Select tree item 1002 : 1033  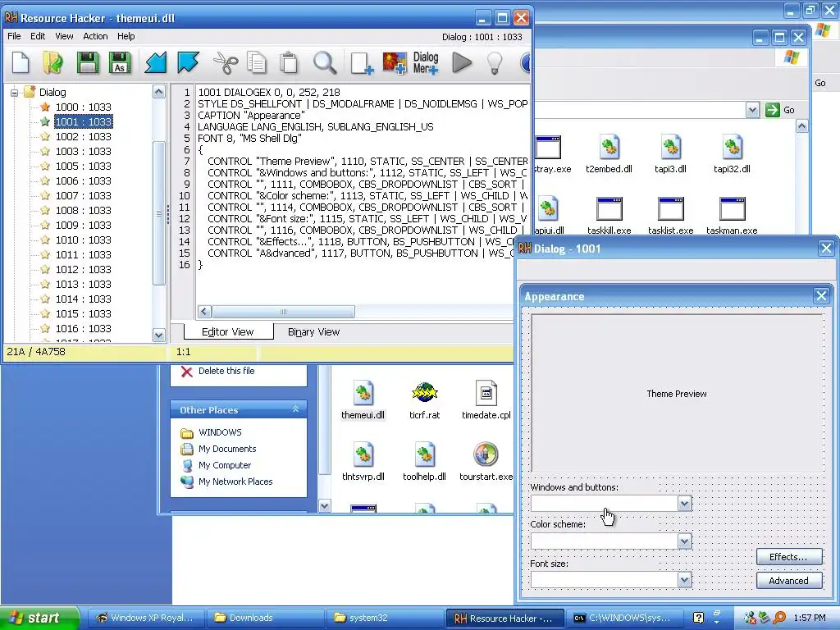pyautogui.click(x=83, y=137)
